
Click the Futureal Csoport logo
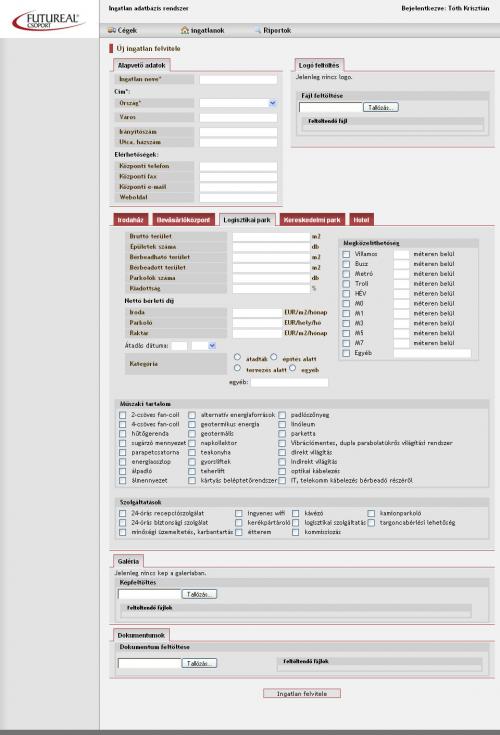click(x=49, y=20)
